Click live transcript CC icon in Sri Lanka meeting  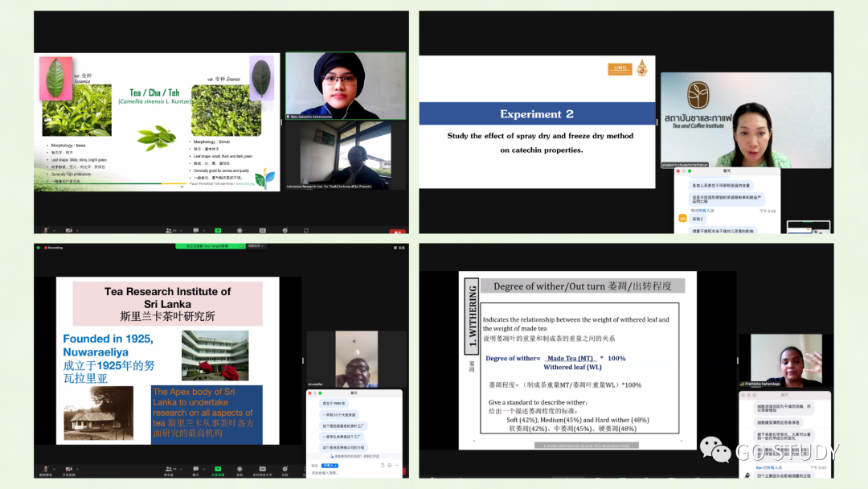262,470
